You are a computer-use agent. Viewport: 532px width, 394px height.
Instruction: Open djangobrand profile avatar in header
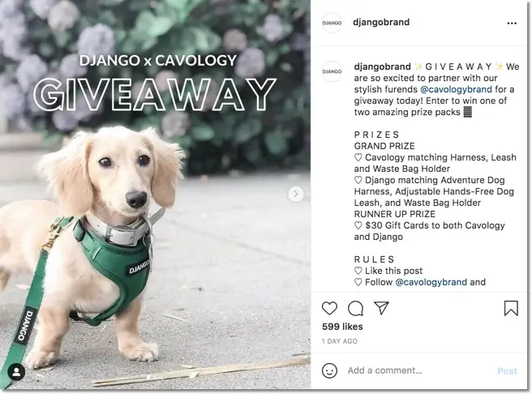tap(332, 23)
